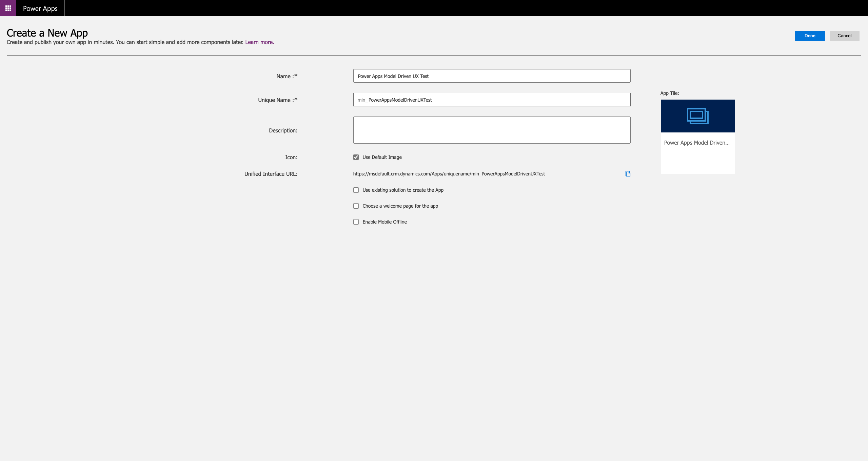The height and width of the screenshot is (461, 868).
Task: Click the copy URL icon next to Unified Interface URL
Action: (x=628, y=174)
